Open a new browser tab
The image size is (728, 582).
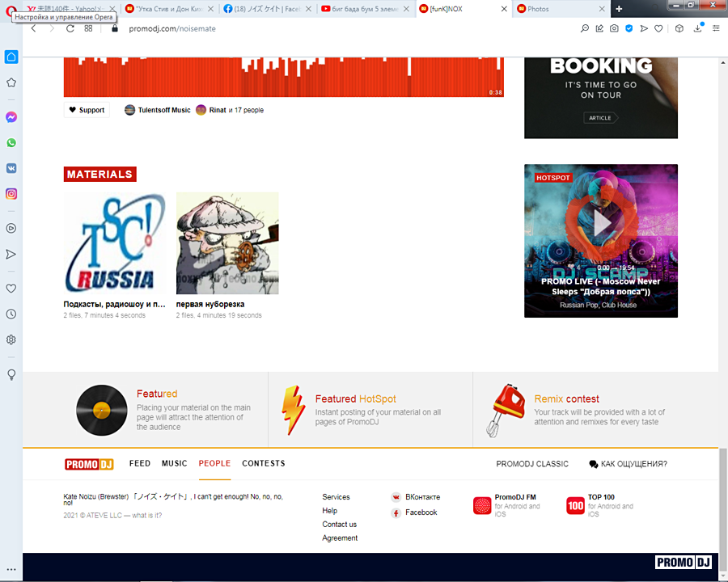(619, 9)
